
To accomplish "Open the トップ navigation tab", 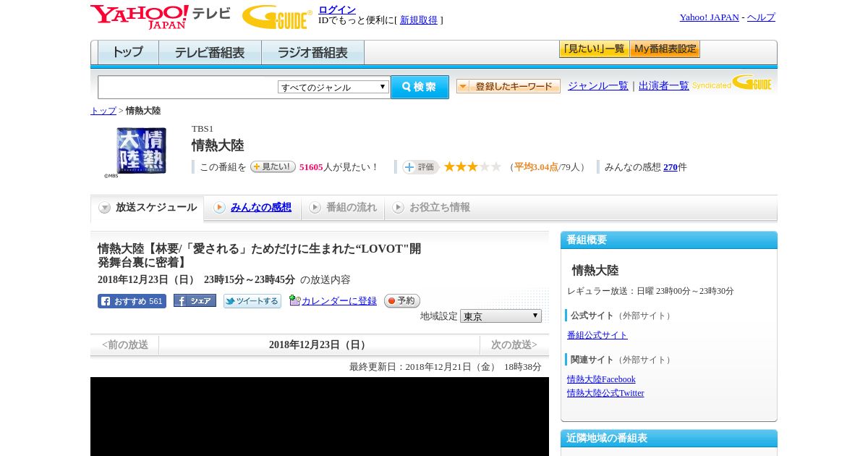I will [128, 53].
